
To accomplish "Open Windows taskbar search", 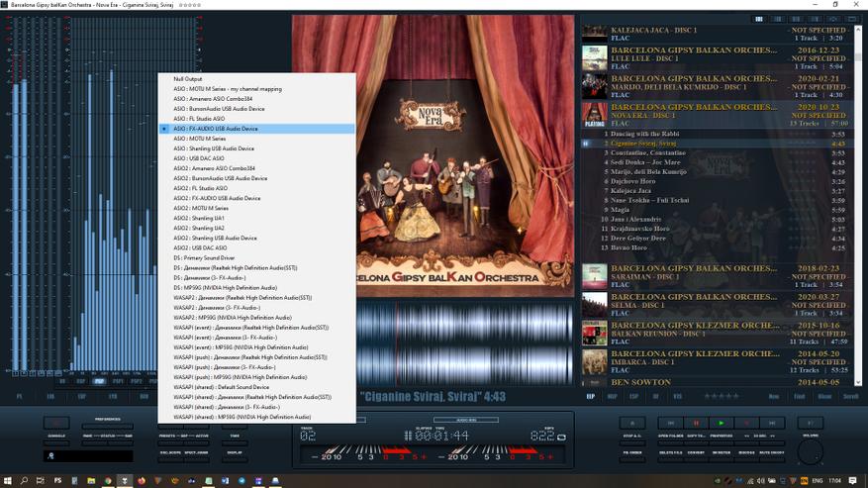I will point(24,481).
